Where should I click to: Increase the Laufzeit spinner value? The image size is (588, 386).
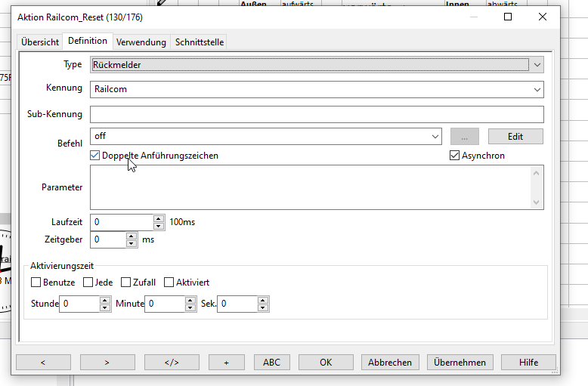pyautogui.click(x=159, y=219)
